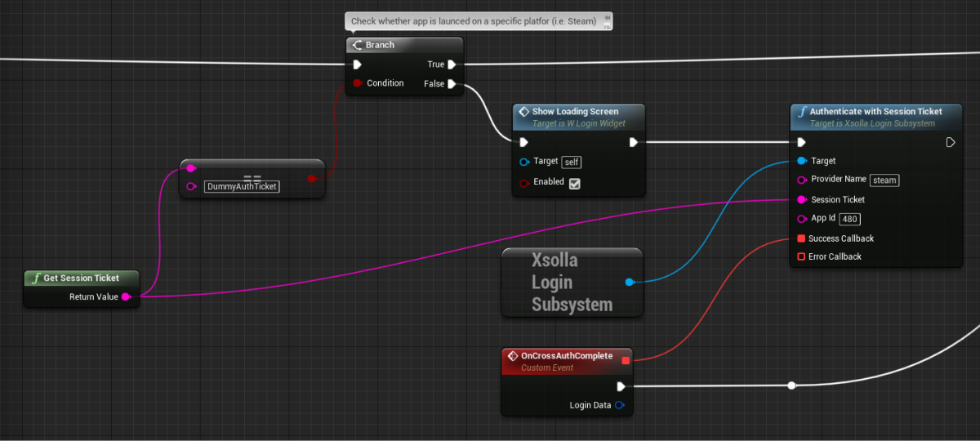Click the Branch False execution output pin
This screenshot has width=980, height=441.
click(452, 84)
